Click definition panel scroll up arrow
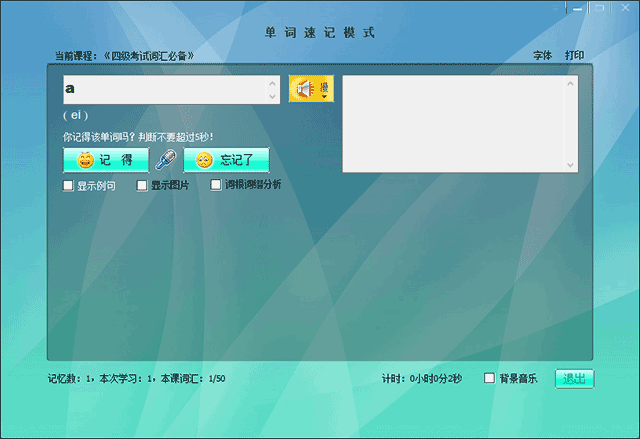 (x=570, y=84)
